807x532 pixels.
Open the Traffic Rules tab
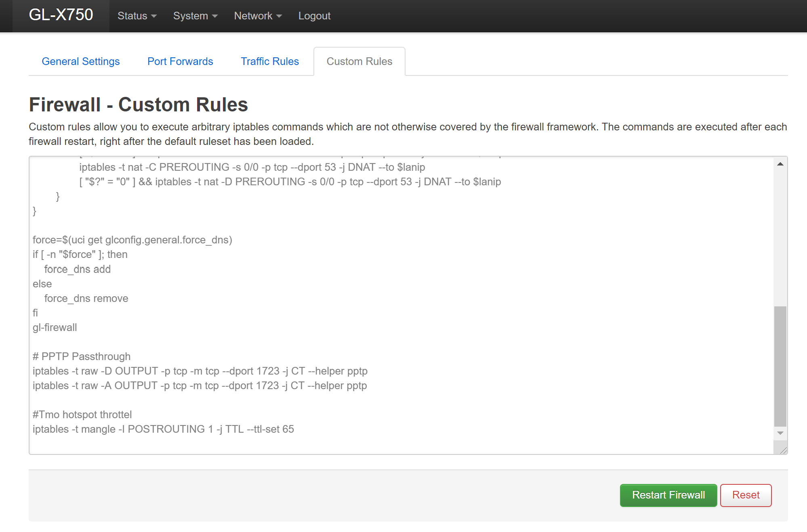pyautogui.click(x=270, y=61)
